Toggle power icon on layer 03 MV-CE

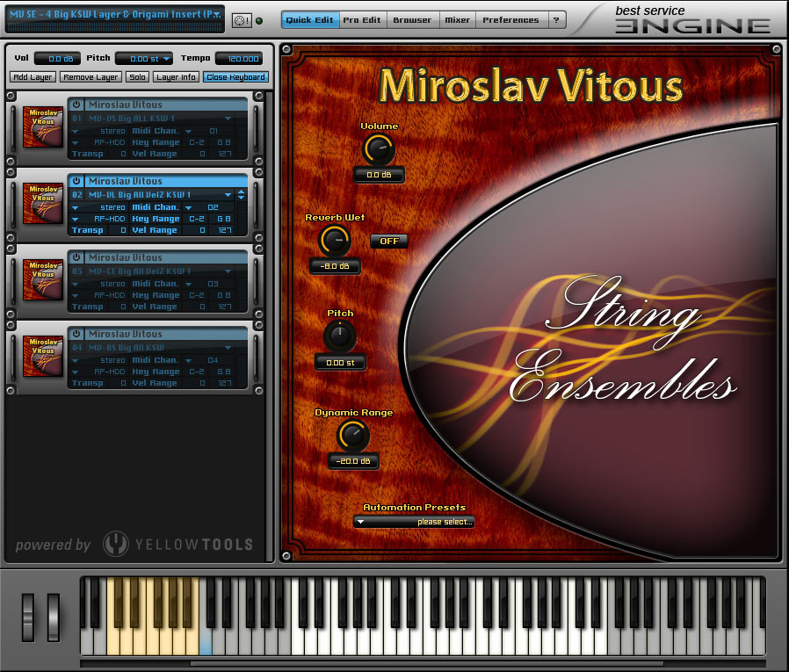pos(76,257)
